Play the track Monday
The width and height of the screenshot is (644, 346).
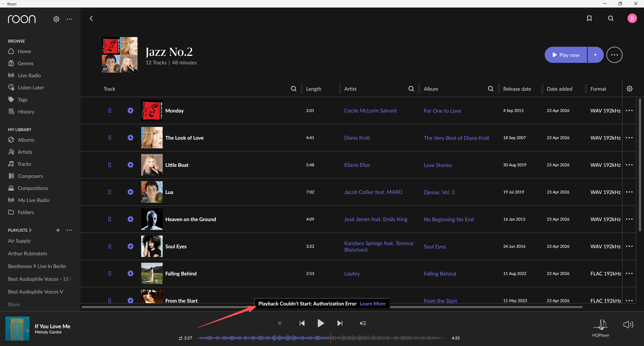(130, 110)
